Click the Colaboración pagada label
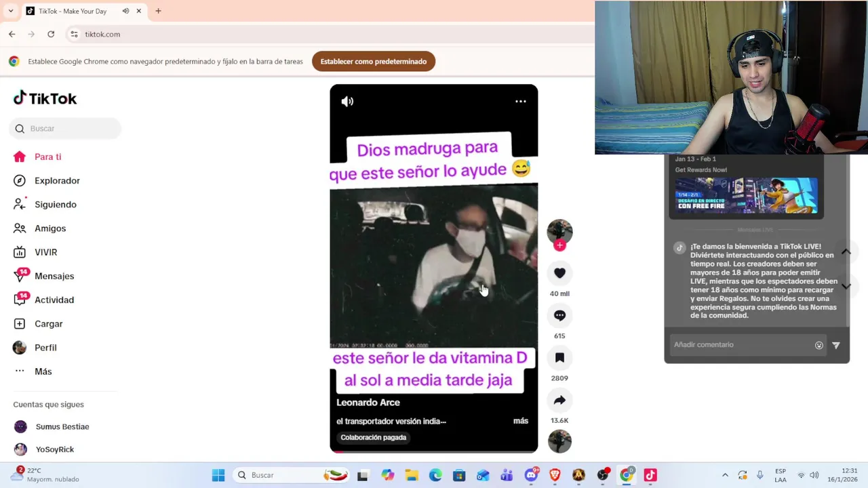 [374, 437]
